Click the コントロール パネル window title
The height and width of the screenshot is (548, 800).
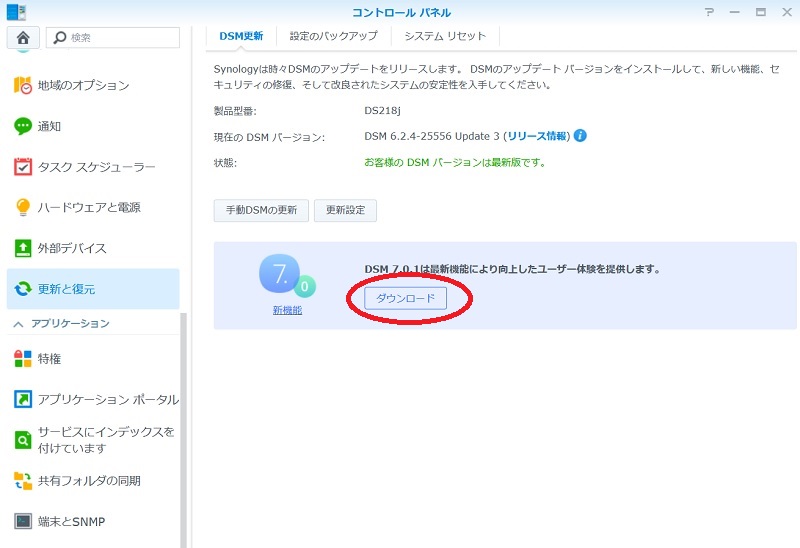[402, 12]
